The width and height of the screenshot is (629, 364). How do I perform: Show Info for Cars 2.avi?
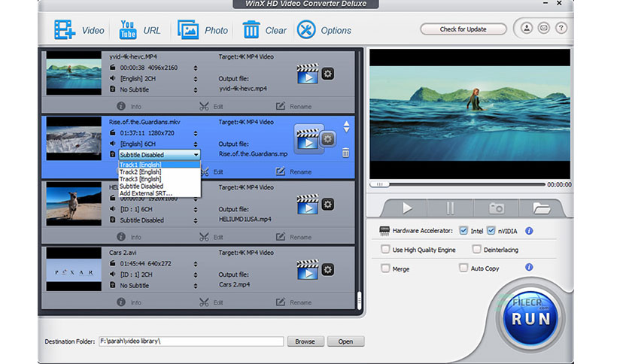[x=129, y=302]
